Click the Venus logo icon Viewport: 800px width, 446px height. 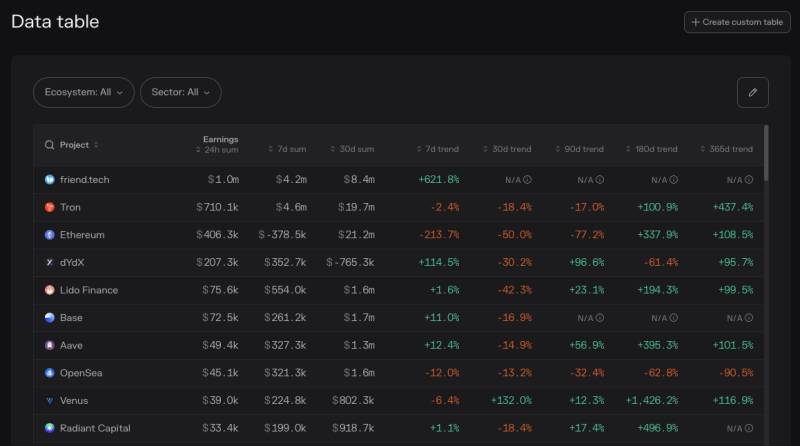(49, 401)
